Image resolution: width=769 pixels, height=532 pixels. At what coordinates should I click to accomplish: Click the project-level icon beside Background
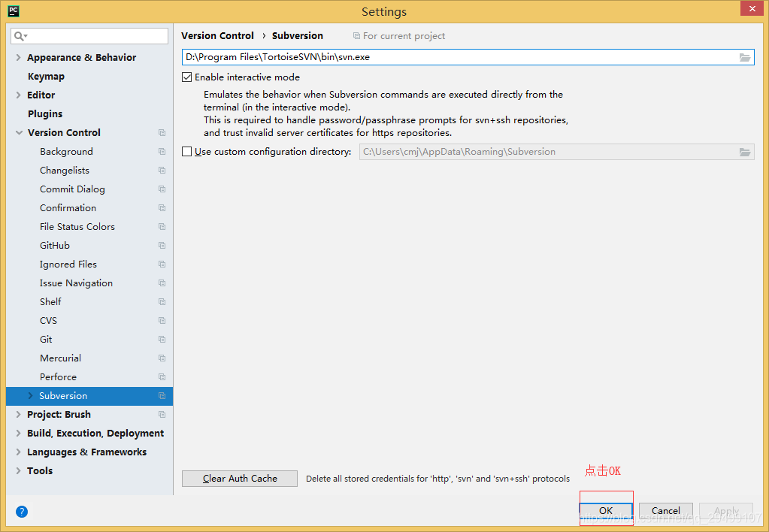click(162, 152)
